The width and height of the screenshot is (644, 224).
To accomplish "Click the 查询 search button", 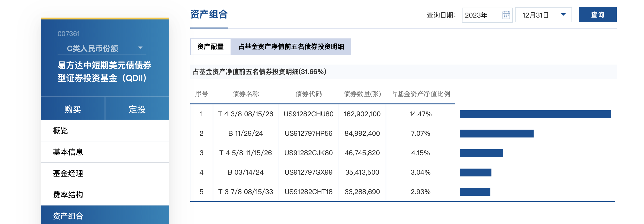I will 597,15.
